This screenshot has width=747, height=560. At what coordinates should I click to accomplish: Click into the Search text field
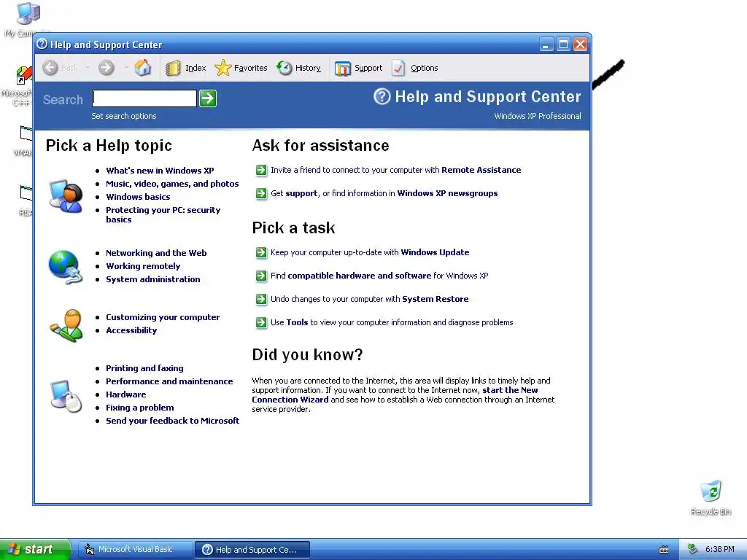[144, 98]
